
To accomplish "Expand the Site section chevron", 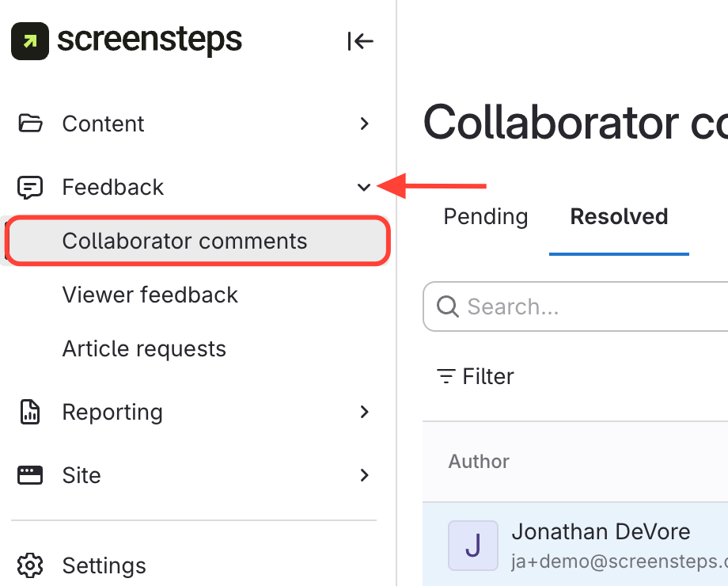I will pos(364,475).
